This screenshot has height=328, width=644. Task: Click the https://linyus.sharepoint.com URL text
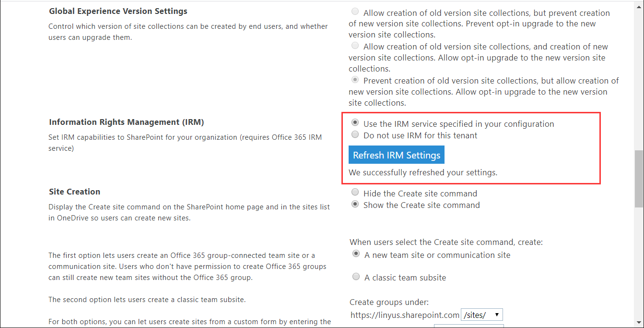point(404,315)
